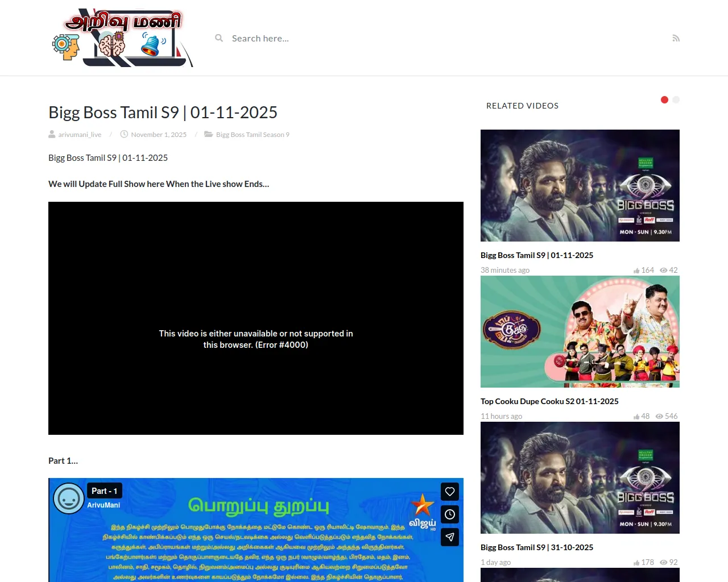The image size is (728, 582).
Task: Open author link arivumani_live
Action: 80,135
